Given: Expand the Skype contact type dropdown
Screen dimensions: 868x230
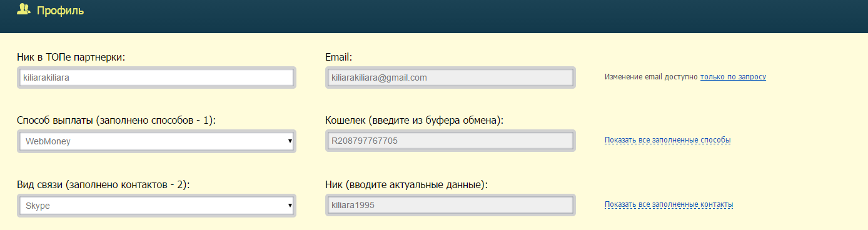Looking at the screenshot, I should point(156,205).
